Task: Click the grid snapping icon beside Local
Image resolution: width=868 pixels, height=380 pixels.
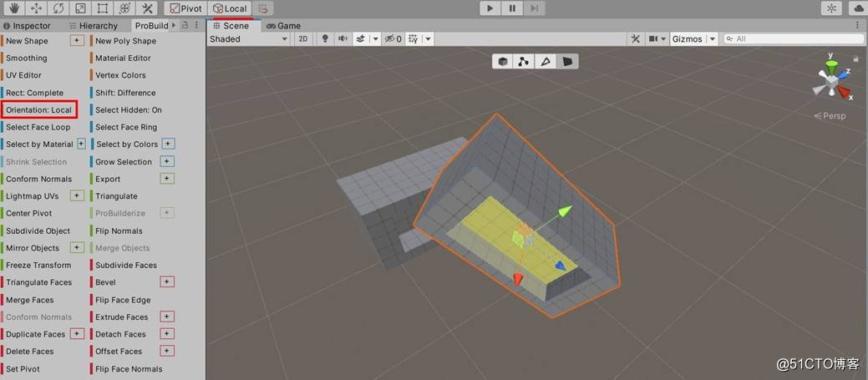Action: (263, 8)
